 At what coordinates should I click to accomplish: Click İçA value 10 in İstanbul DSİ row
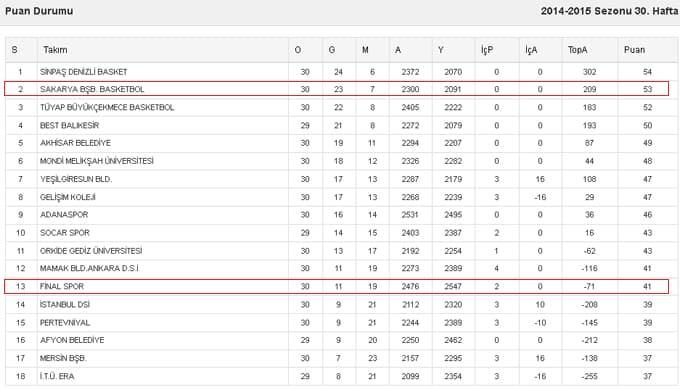(x=540, y=305)
